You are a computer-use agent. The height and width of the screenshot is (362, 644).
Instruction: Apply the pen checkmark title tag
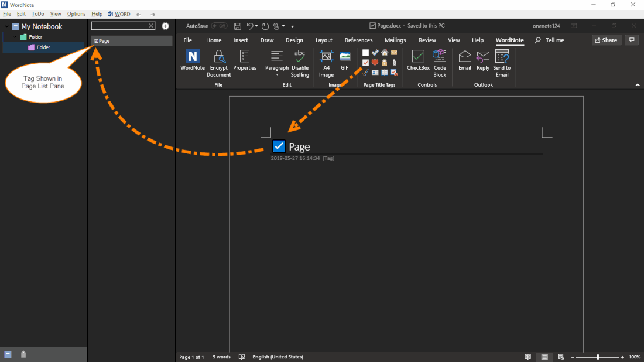365,73
